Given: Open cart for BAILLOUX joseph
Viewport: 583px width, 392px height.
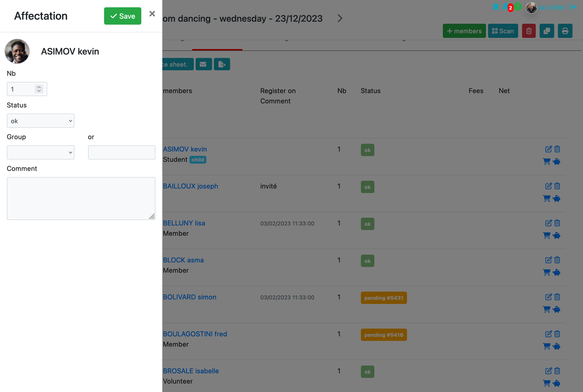Looking at the screenshot, I should [546, 199].
